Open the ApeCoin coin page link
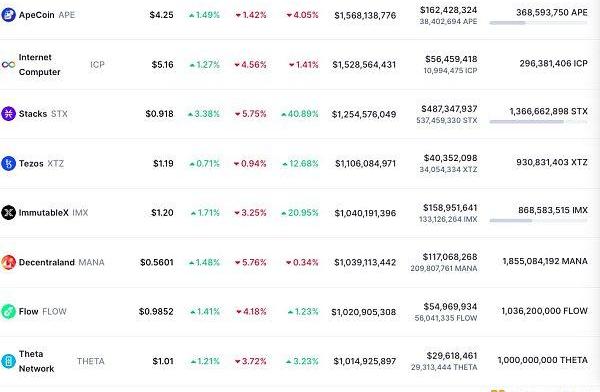 (47, 15)
